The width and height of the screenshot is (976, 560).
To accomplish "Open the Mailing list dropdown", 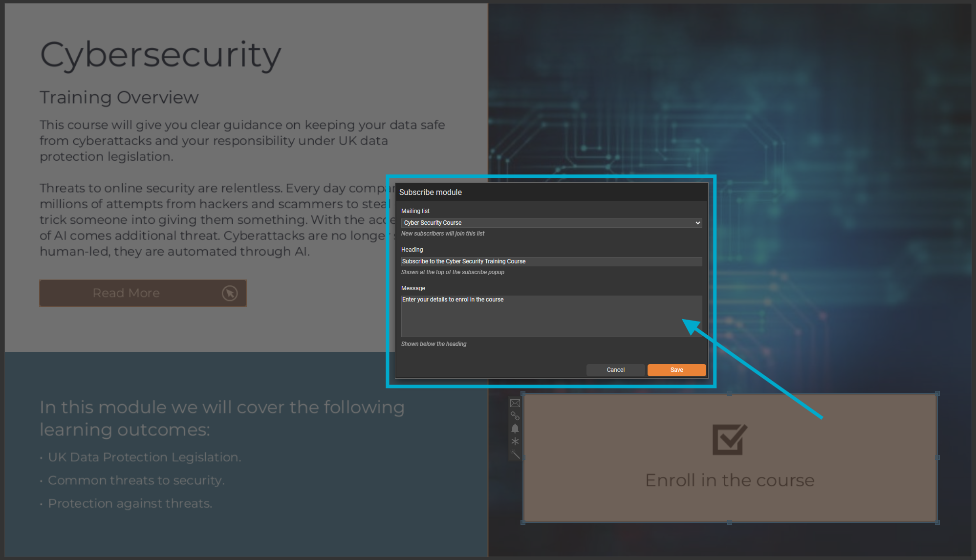I will pyautogui.click(x=551, y=223).
